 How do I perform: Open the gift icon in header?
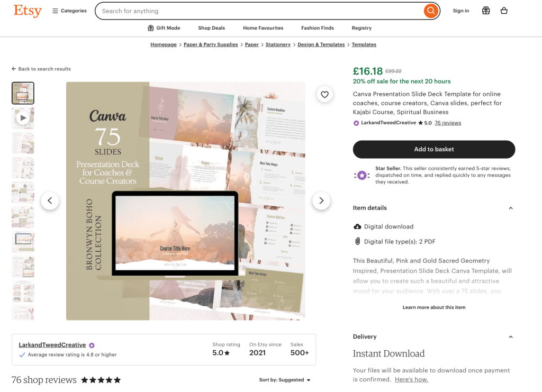tap(486, 11)
